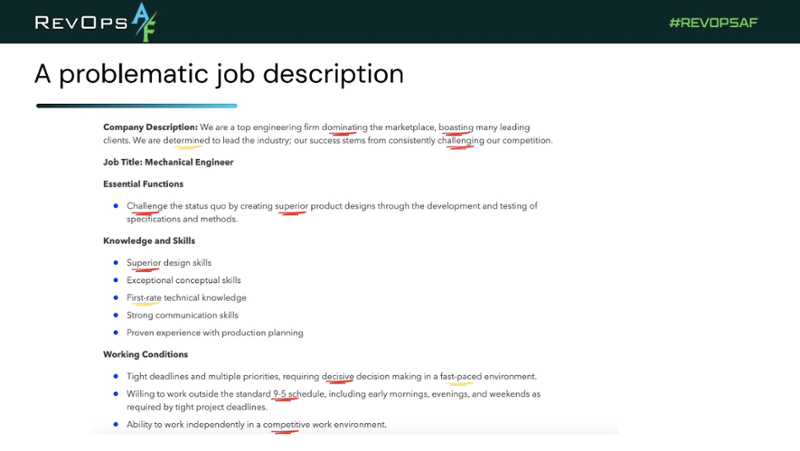
Task: Click the bullet beside "Challenge the status quo"
Action: 116,206
